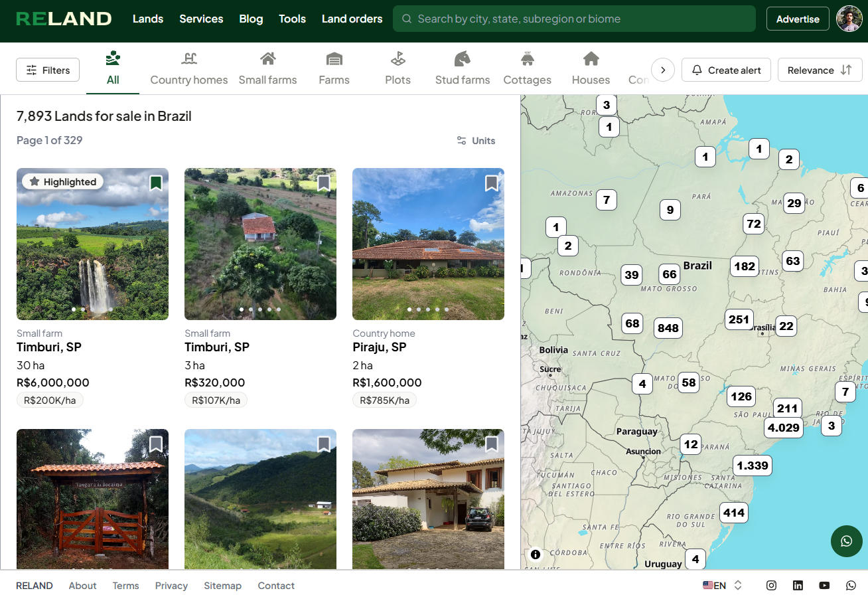This screenshot has width=868, height=599.
Task: Click the RELAND logo in header
Action: tap(64, 19)
